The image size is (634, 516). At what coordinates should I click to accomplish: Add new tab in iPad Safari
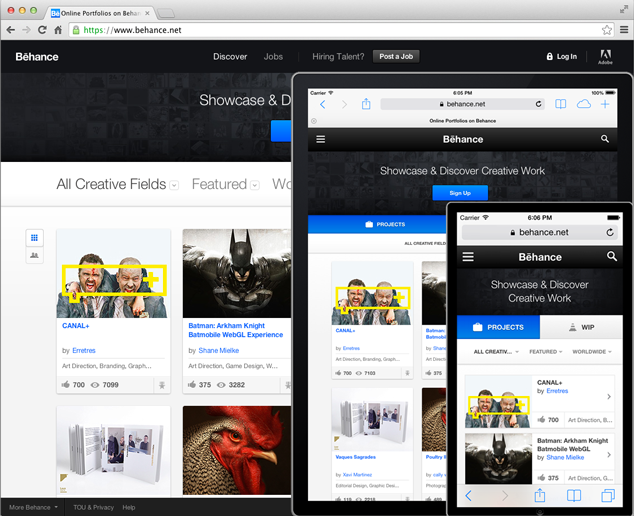click(x=605, y=104)
